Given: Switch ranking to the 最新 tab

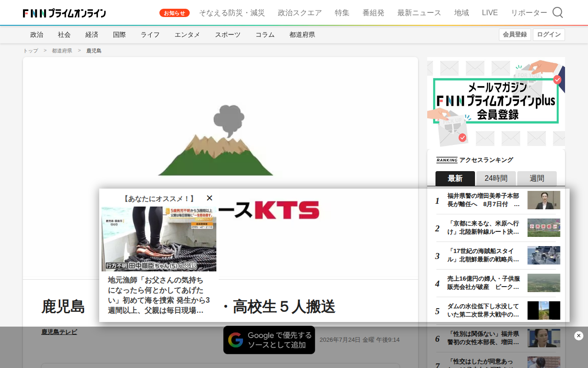Looking at the screenshot, I should tap(455, 178).
